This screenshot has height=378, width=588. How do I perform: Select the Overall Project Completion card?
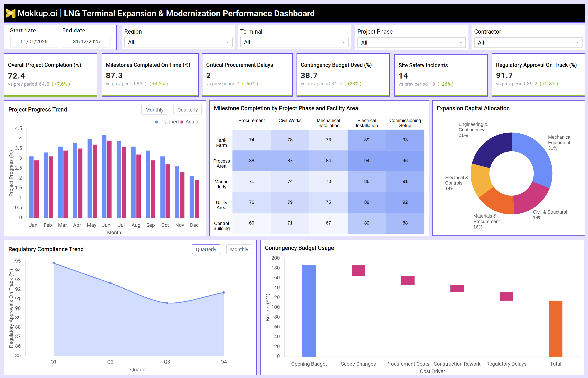[50, 75]
